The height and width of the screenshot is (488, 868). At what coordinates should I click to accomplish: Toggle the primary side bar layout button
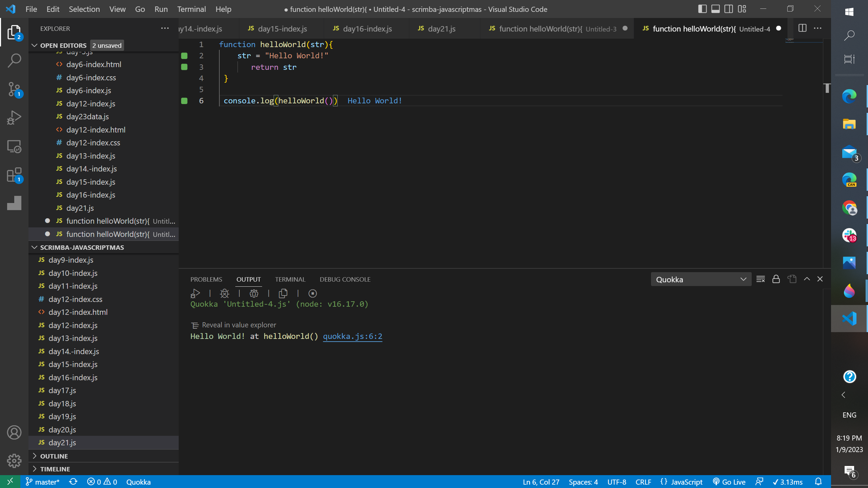(703, 9)
